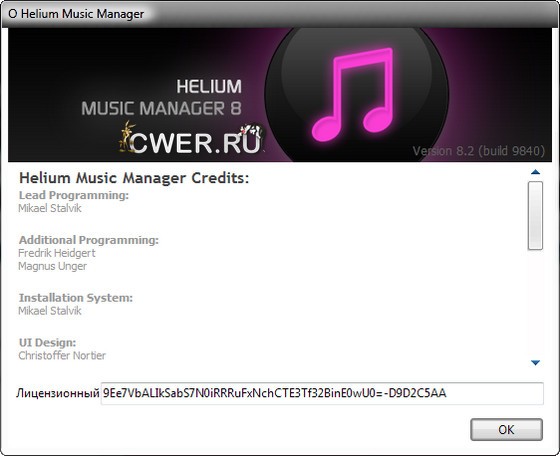Click the 'UI Design:' label

pos(47,343)
